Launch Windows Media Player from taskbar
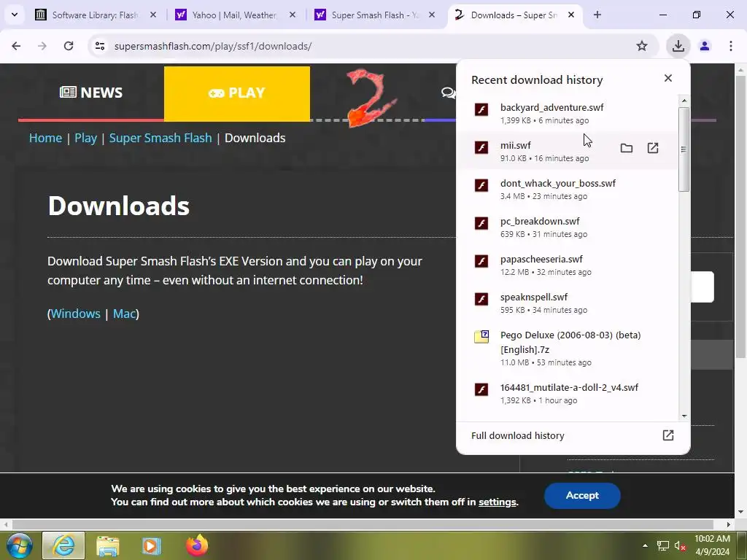This screenshot has height=560, width=747. pos(152,545)
